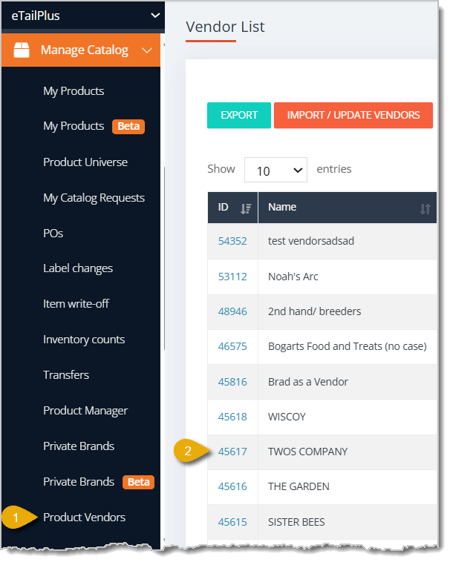
Task: Open Transfers in the sidebar
Action: click(66, 375)
